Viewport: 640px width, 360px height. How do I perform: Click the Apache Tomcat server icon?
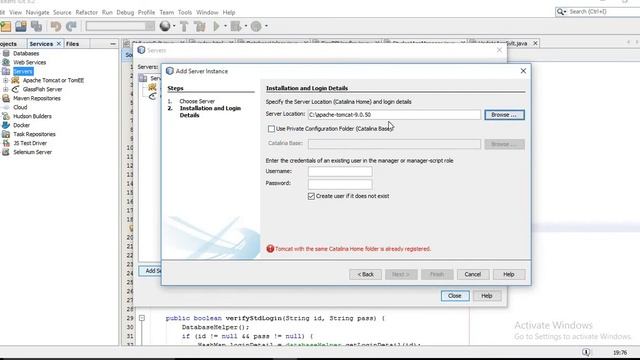pos(16,80)
